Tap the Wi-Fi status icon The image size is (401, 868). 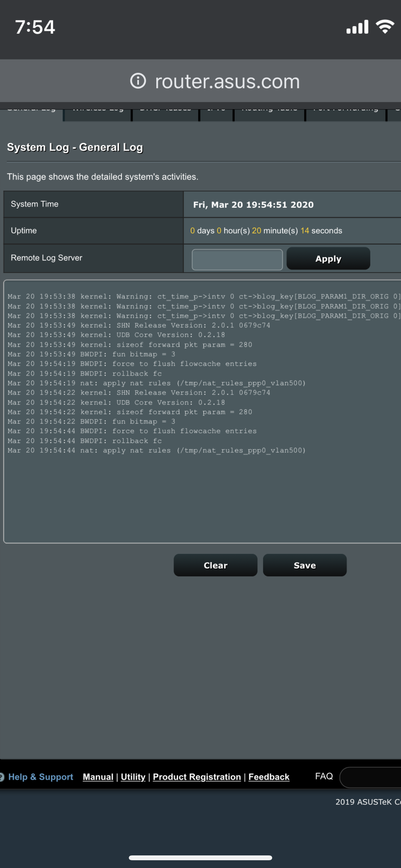coord(385,26)
